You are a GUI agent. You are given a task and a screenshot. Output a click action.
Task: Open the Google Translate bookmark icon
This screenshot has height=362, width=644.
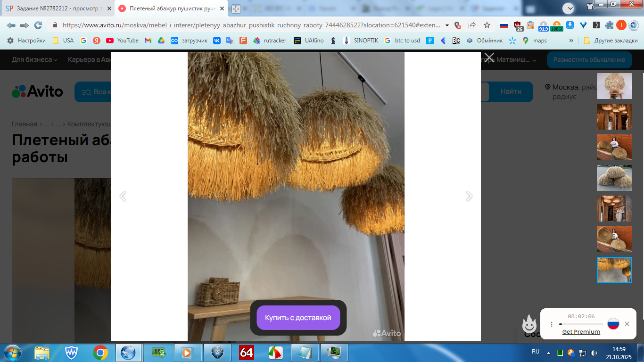[x=230, y=41]
